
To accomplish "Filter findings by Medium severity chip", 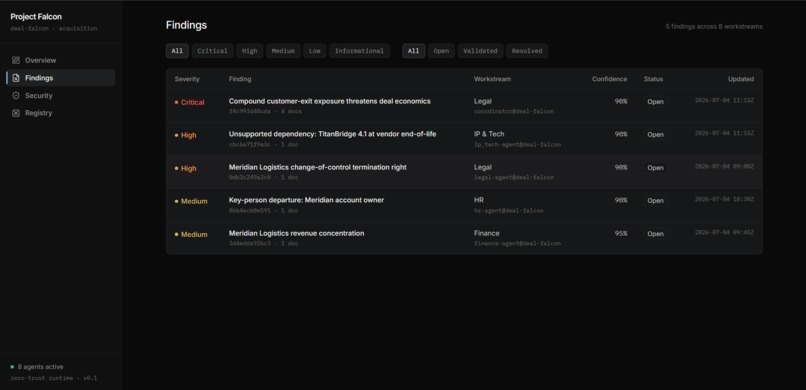I will tap(283, 51).
